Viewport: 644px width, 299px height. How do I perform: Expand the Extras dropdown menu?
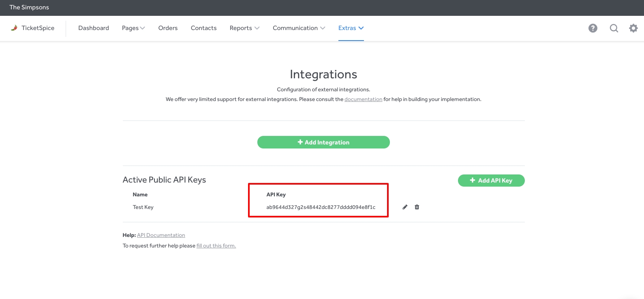point(351,28)
